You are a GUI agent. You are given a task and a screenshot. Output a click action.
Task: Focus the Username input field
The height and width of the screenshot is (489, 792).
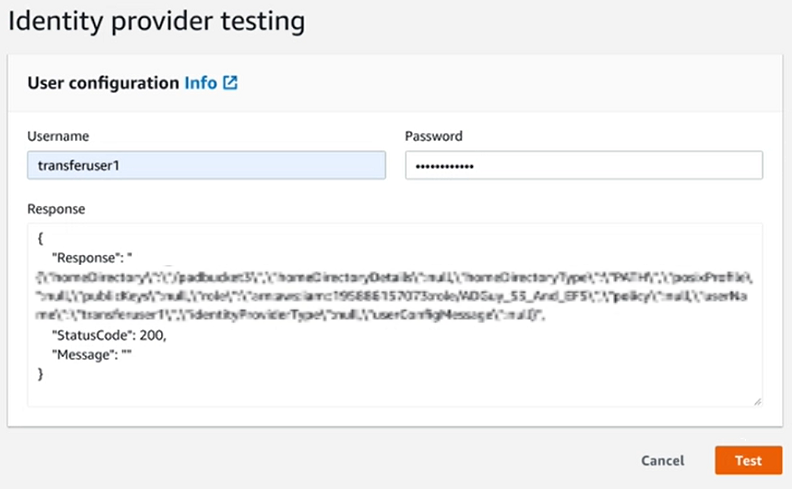206,165
